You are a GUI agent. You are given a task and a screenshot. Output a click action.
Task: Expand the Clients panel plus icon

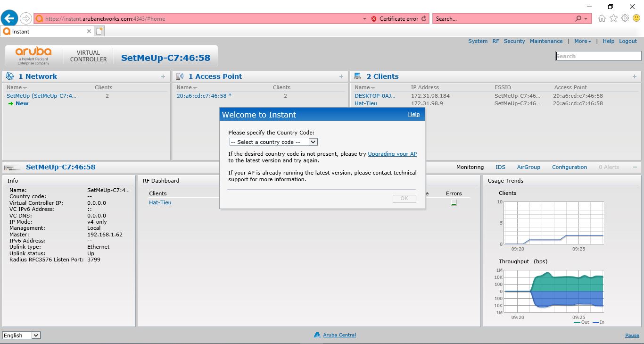point(635,76)
